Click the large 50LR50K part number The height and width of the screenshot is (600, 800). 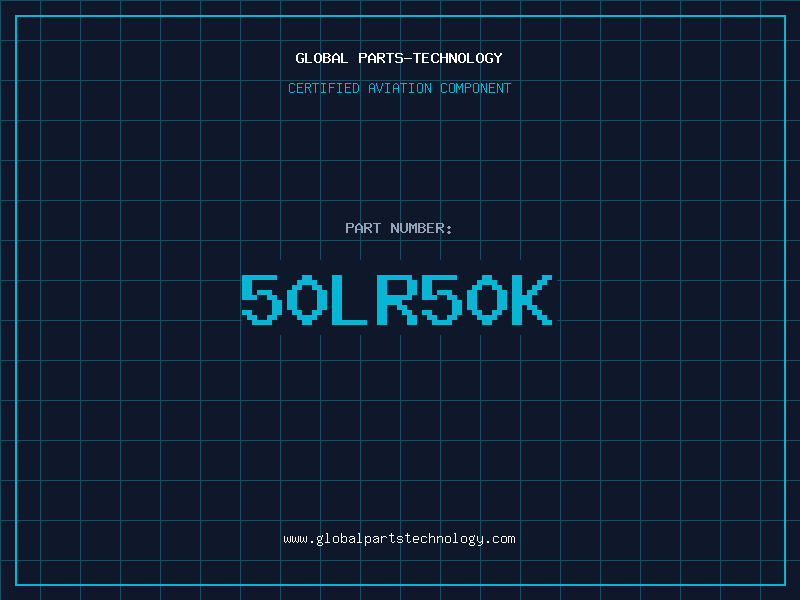click(397, 300)
